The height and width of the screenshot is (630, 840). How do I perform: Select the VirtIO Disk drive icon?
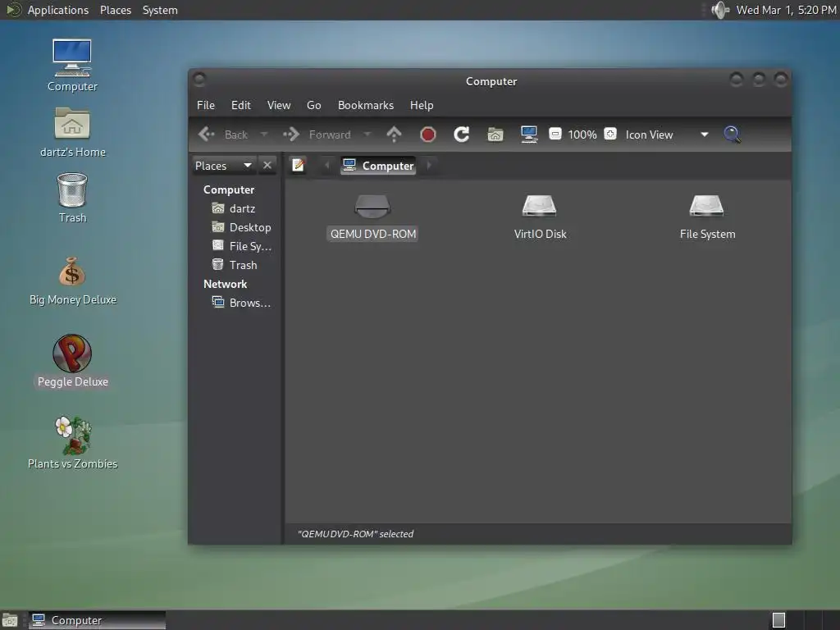pyautogui.click(x=540, y=206)
